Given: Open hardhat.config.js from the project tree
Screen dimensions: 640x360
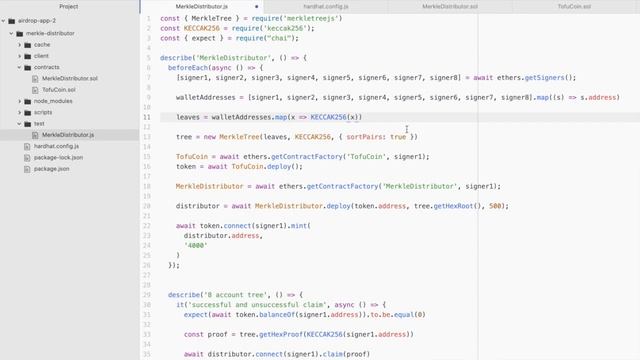Looking at the screenshot, I should 56,146.
